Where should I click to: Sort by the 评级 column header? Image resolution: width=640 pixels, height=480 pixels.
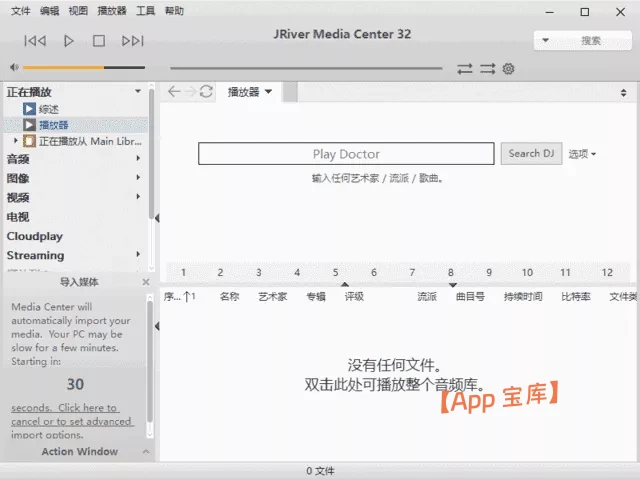pyautogui.click(x=354, y=297)
